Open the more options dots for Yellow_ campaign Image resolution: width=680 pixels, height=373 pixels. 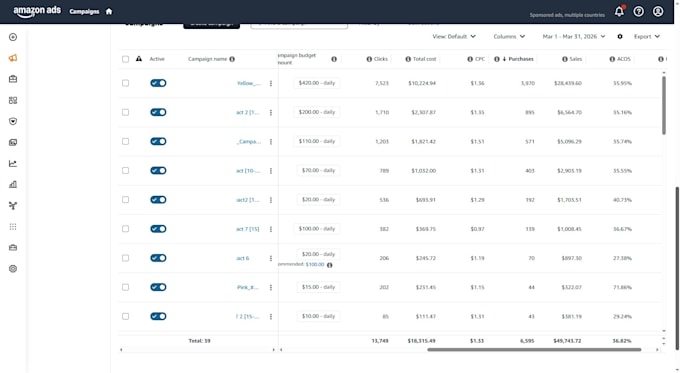coord(271,83)
